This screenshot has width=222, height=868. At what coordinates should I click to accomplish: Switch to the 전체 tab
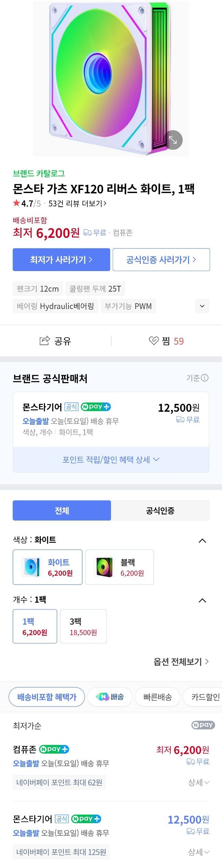click(x=62, y=511)
